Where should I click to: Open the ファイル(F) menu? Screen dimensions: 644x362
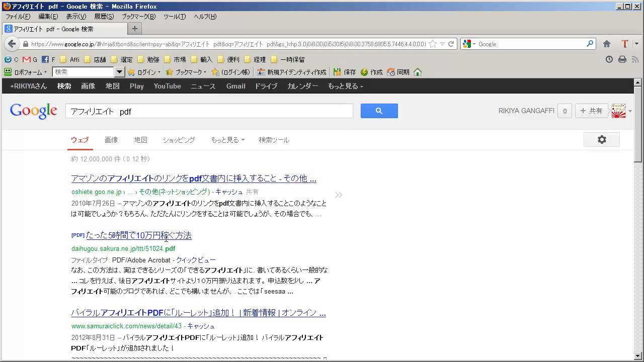pyautogui.click(x=18, y=17)
